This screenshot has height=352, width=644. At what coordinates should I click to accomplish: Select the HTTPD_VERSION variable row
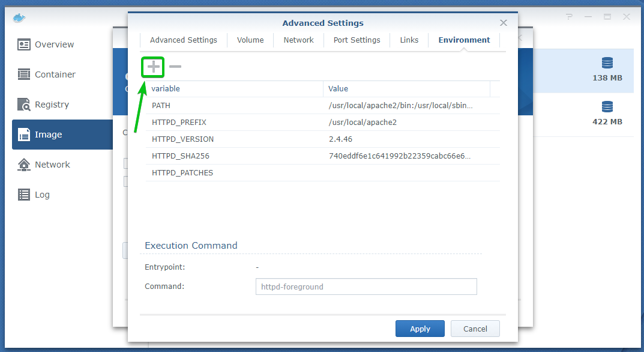(322, 139)
